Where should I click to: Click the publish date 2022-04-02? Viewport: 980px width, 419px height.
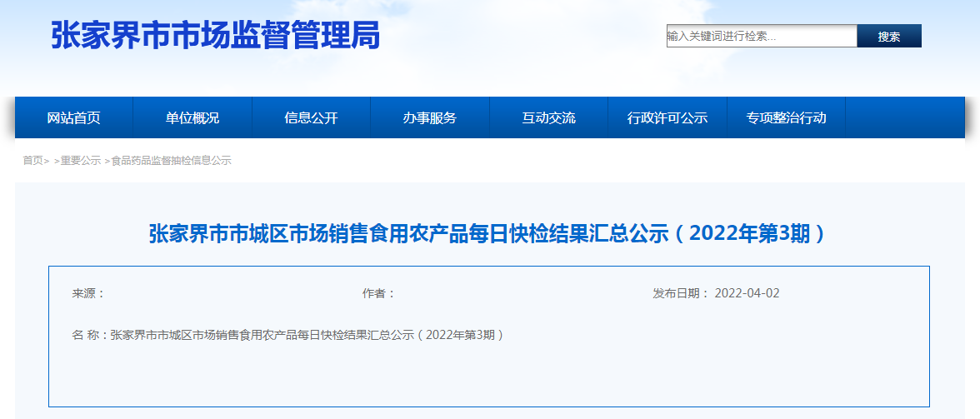point(747,293)
